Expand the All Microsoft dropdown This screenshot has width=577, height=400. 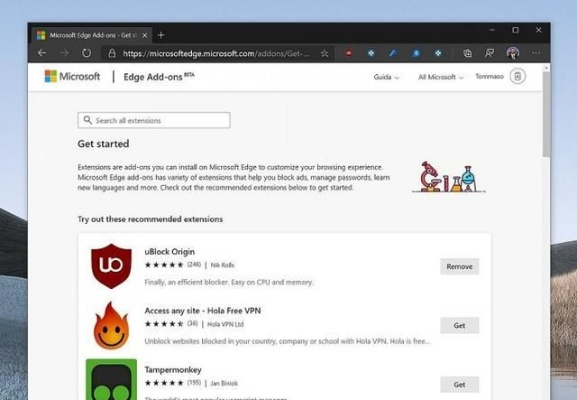[x=440, y=77]
